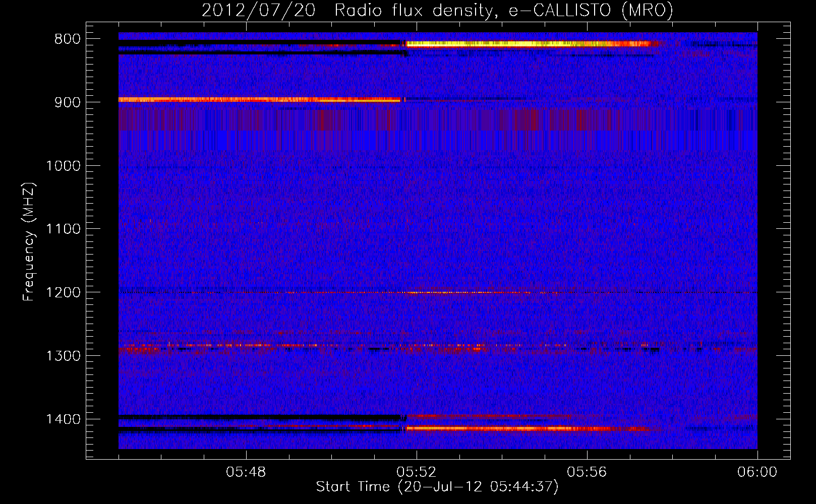Click the 900 frequency tick label
Screen dimensions: 816x504
click(67, 102)
